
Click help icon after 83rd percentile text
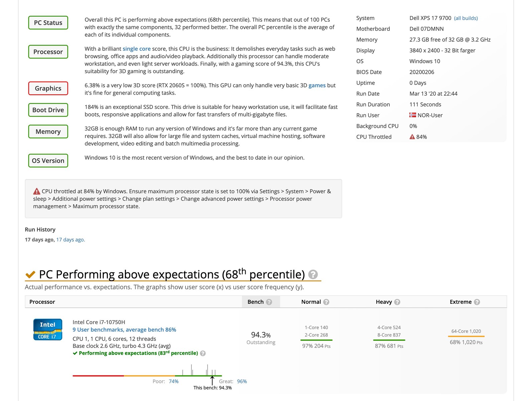point(203,354)
